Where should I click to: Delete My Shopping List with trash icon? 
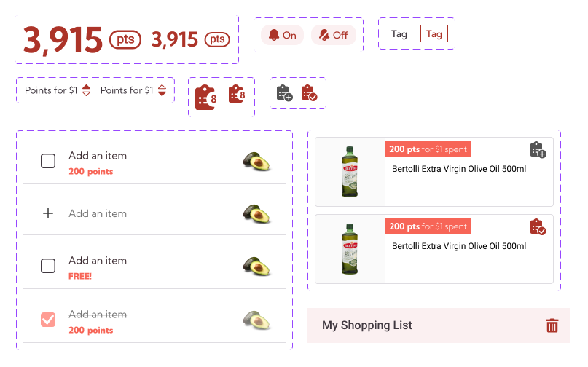552,325
